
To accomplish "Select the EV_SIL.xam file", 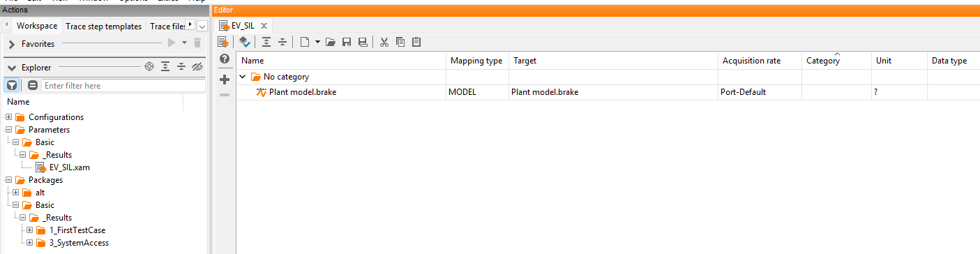I will tap(70, 167).
